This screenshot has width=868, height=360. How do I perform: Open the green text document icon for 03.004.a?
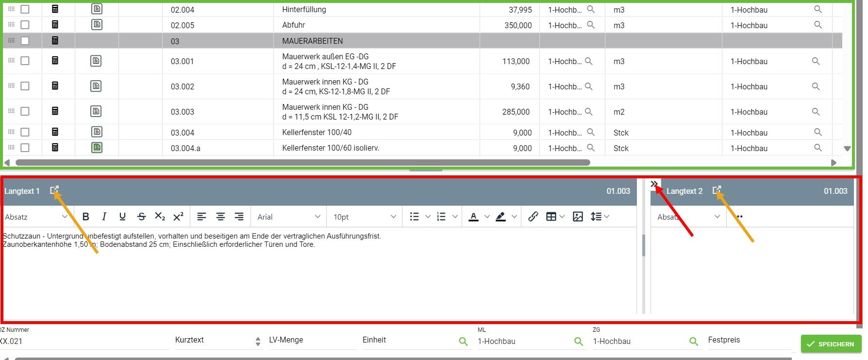tap(97, 148)
